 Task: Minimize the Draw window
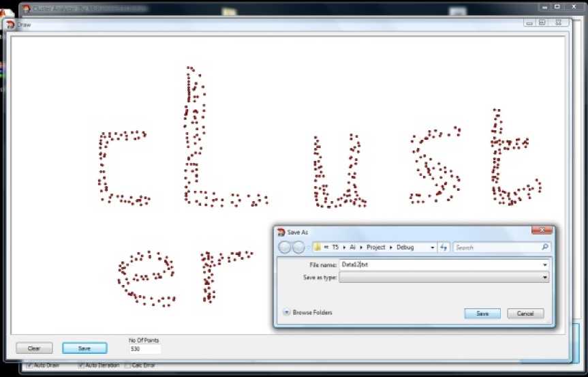click(529, 23)
